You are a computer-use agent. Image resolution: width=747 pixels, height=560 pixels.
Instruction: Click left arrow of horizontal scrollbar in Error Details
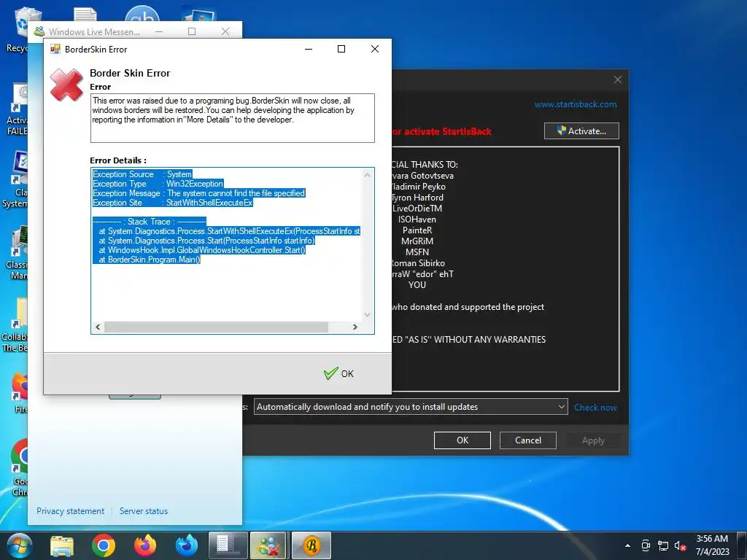click(x=98, y=327)
